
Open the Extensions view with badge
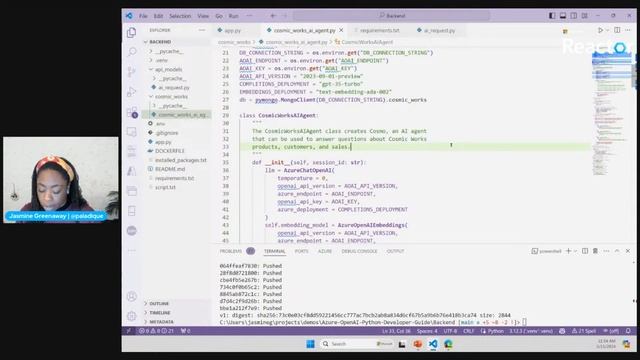[132, 112]
